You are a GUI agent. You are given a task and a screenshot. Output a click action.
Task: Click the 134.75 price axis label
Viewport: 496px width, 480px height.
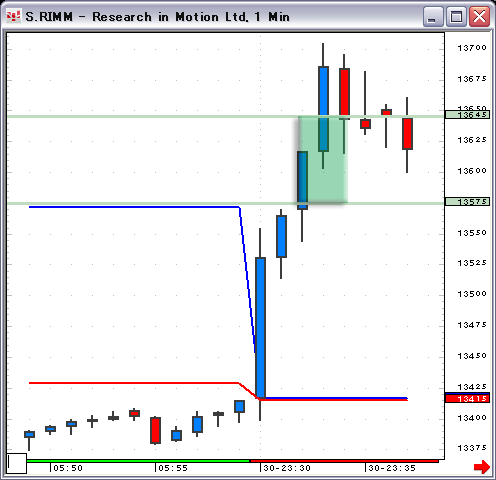[x=472, y=325]
